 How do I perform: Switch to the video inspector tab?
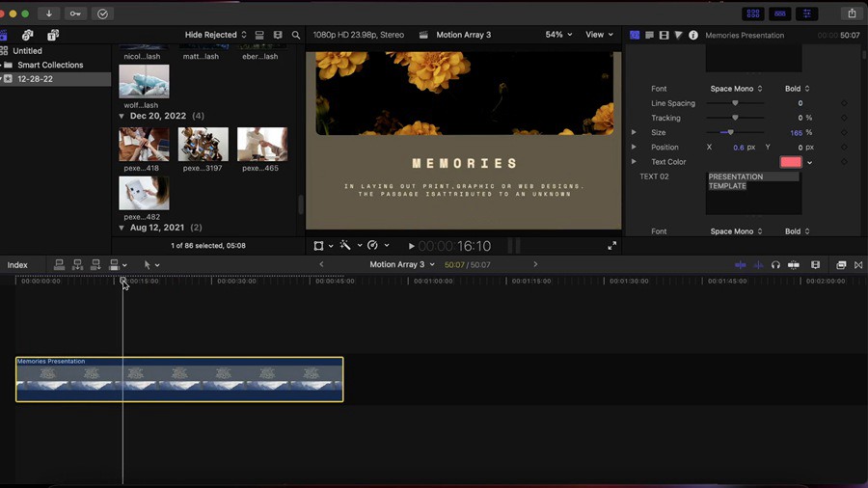click(664, 35)
